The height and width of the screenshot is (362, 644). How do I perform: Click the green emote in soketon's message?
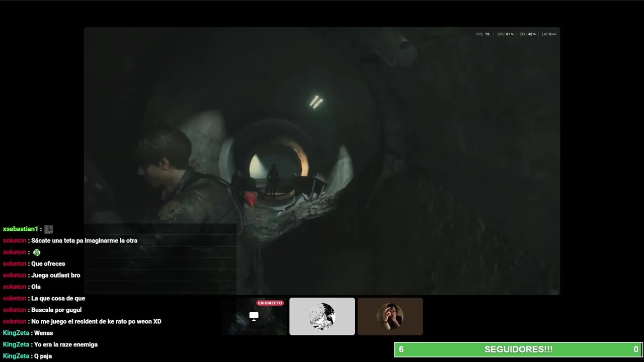pyautogui.click(x=37, y=252)
